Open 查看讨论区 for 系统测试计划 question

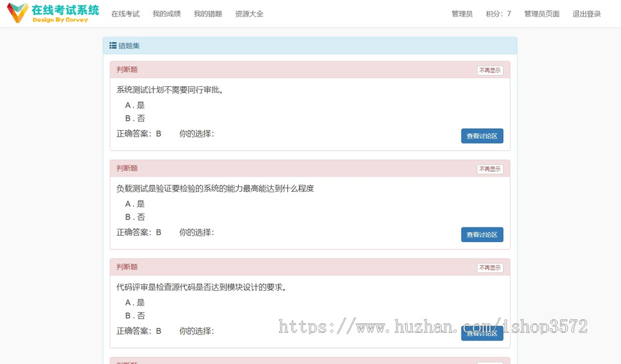click(482, 136)
